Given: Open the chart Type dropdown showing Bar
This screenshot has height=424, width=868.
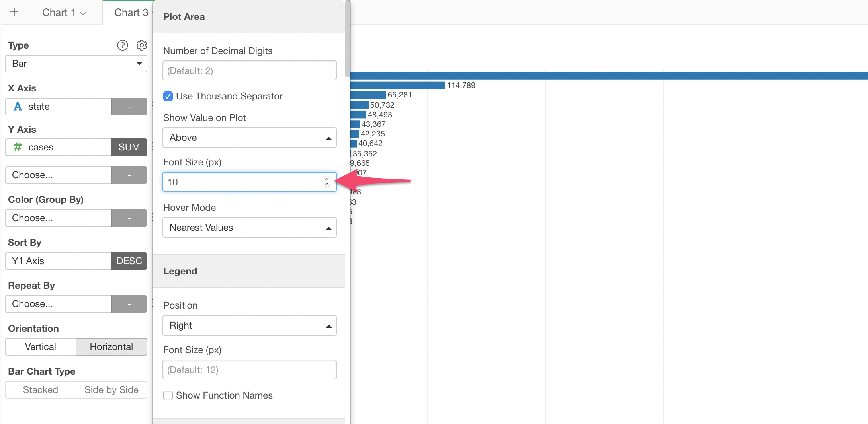Looking at the screenshot, I should 76,64.
